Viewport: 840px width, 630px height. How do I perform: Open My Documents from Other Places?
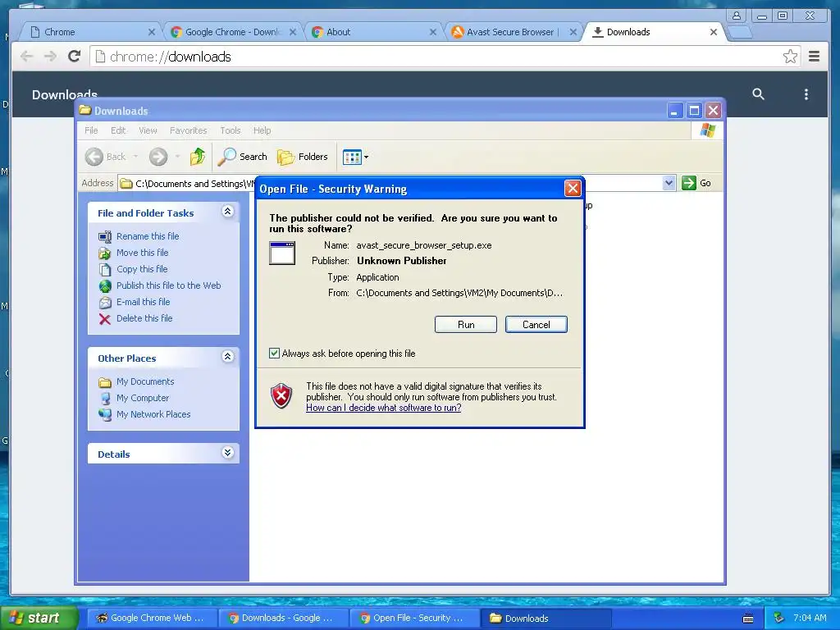click(145, 381)
